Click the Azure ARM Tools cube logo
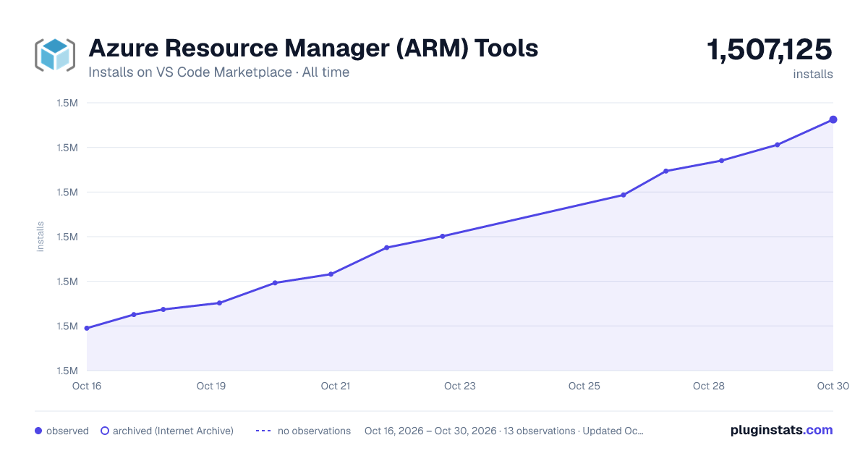868x456 pixels. click(x=55, y=54)
